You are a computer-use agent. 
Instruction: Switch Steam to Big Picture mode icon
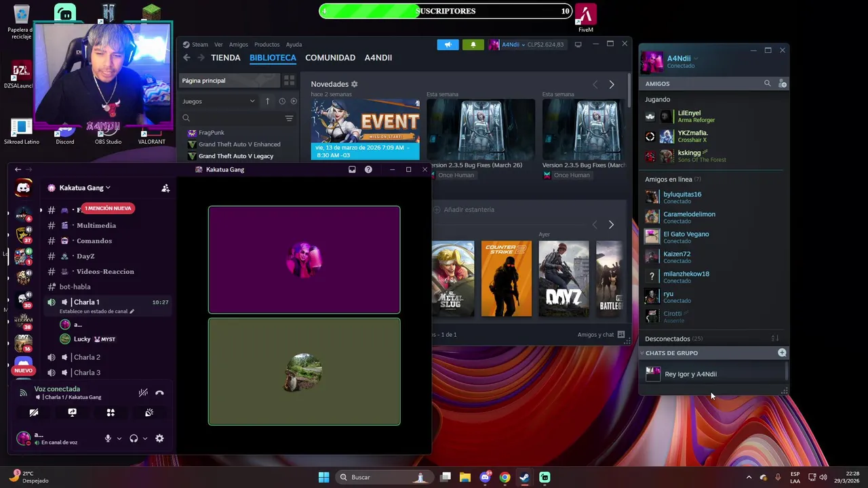pyautogui.click(x=578, y=45)
